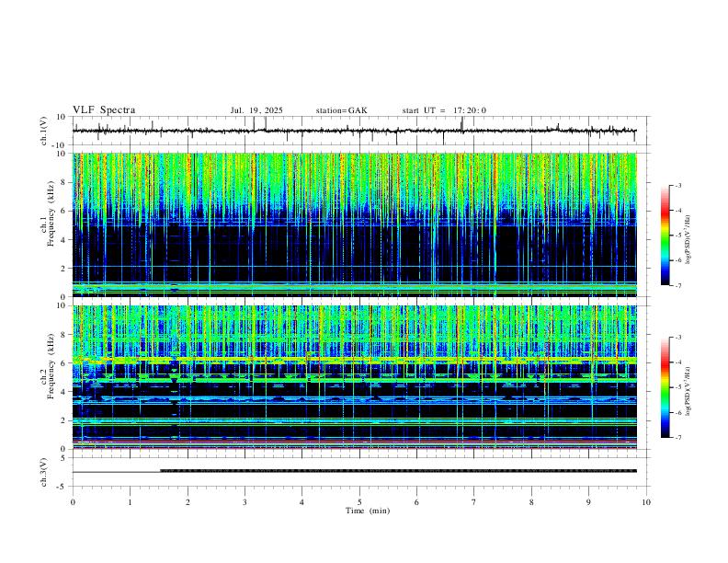
Task: Select the date text 'Jul. 19, 2025'
Action: (x=256, y=110)
